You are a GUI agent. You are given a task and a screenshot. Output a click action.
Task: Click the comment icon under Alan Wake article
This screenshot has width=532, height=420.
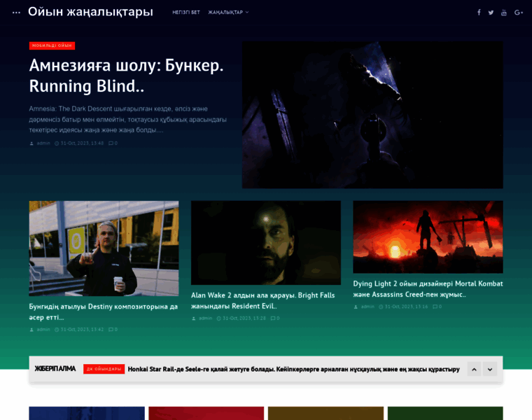(273, 318)
